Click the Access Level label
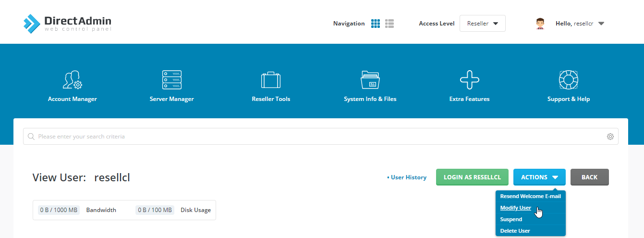 [x=437, y=24]
